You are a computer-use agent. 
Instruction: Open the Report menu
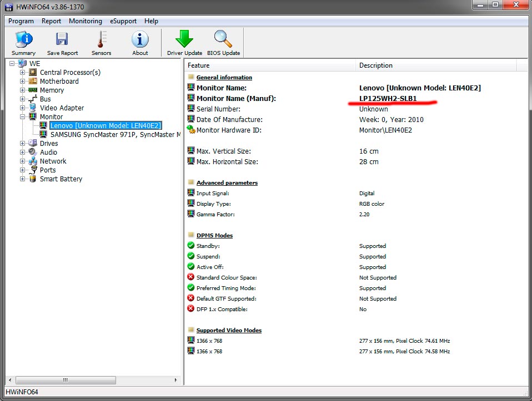pos(51,21)
